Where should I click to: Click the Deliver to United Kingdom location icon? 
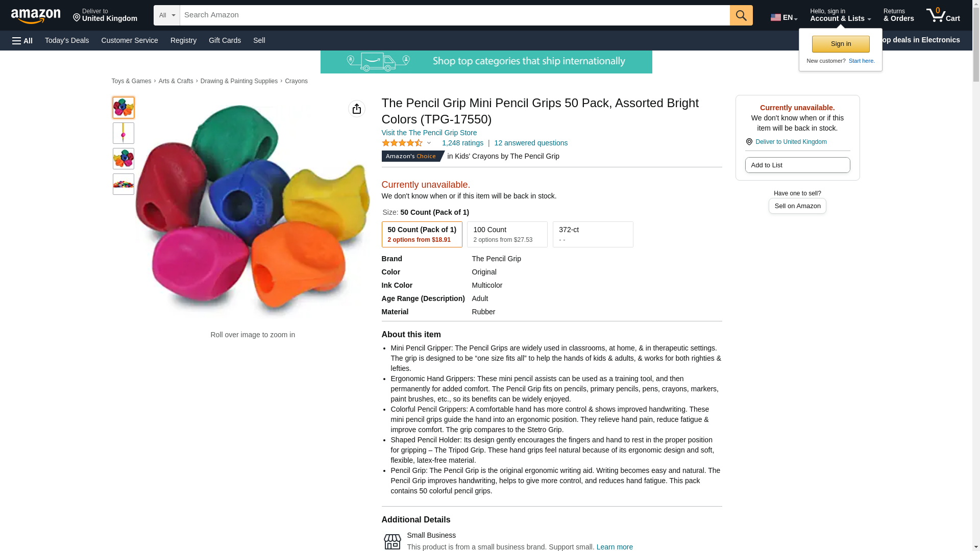[749, 142]
